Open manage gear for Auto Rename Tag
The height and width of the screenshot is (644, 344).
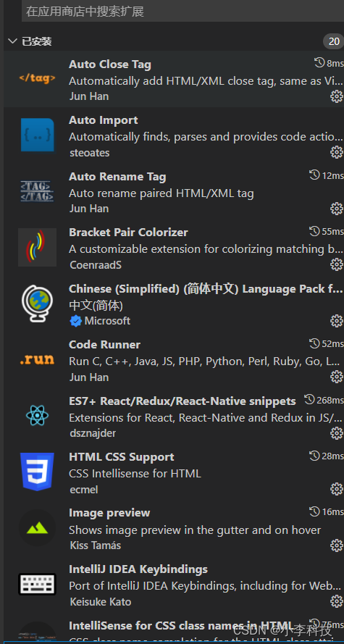coord(337,209)
